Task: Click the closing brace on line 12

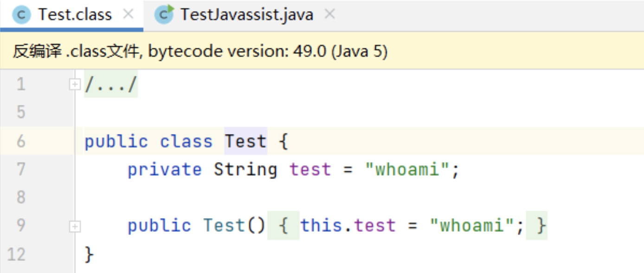Action: (89, 254)
